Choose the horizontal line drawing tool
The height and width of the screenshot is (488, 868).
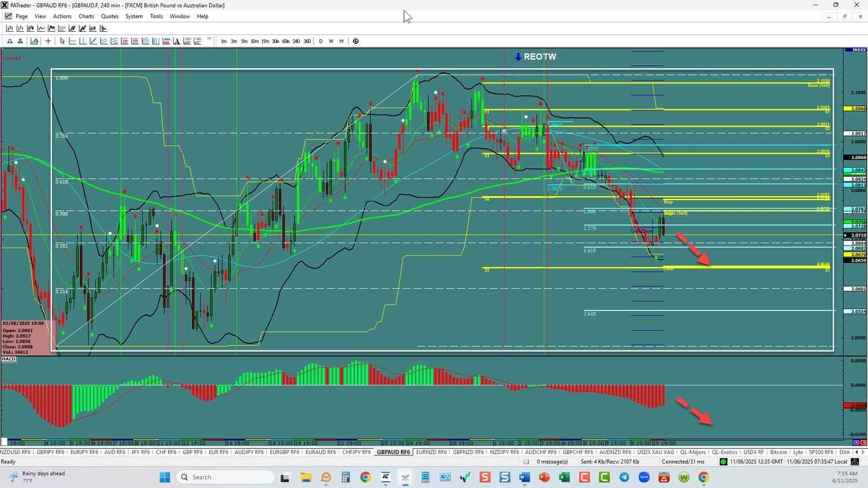pos(72,41)
